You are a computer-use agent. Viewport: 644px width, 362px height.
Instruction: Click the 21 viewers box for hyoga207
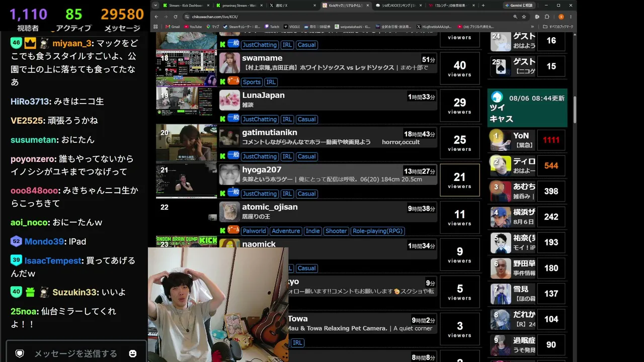460,179
